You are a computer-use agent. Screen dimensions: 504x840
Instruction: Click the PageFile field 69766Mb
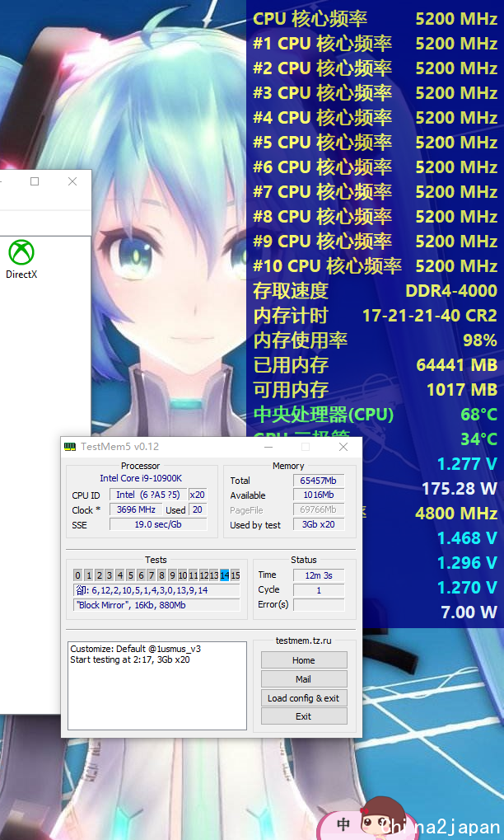coord(319,510)
